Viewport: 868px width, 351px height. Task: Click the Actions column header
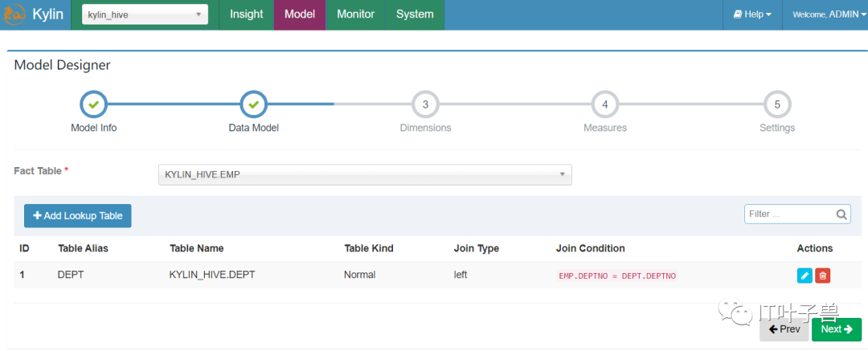tap(815, 248)
